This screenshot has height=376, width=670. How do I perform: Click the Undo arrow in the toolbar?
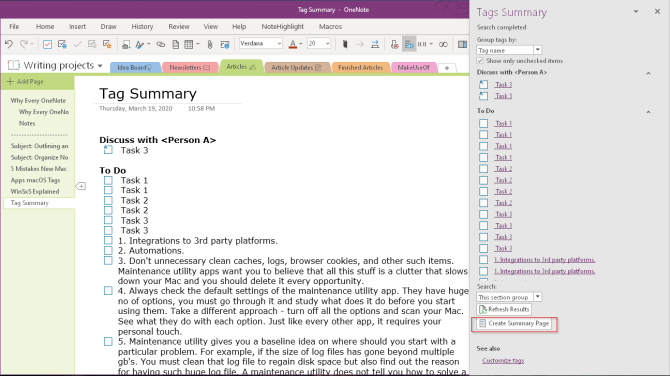(x=9, y=44)
